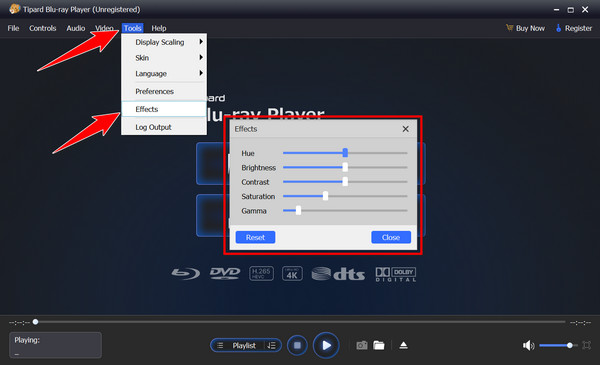Expand the Language submenu
600x365 pixels.
[164, 73]
